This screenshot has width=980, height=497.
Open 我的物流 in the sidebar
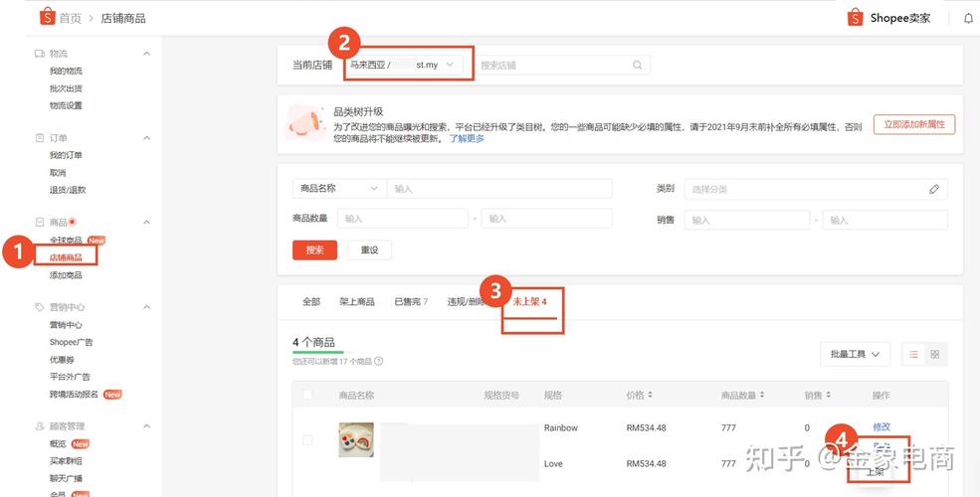(66, 72)
